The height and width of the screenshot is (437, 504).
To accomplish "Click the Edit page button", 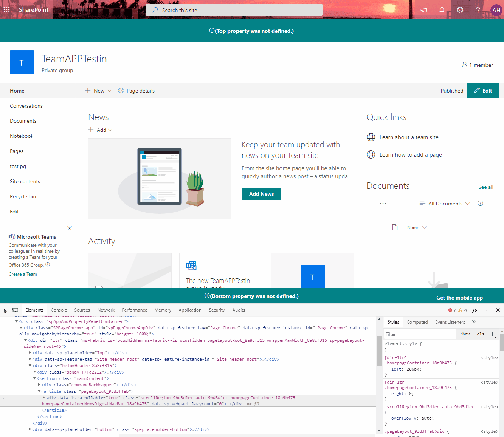I will [x=483, y=90].
